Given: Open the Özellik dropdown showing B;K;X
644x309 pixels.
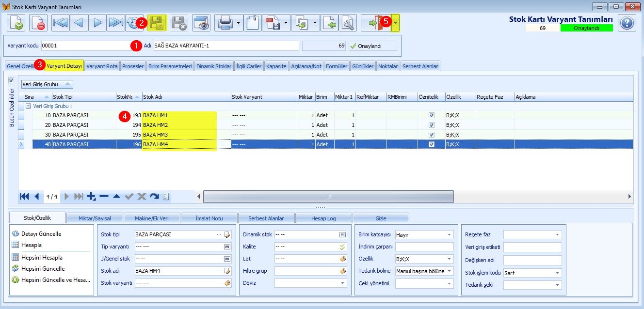Looking at the screenshot, I should click(449, 259).
